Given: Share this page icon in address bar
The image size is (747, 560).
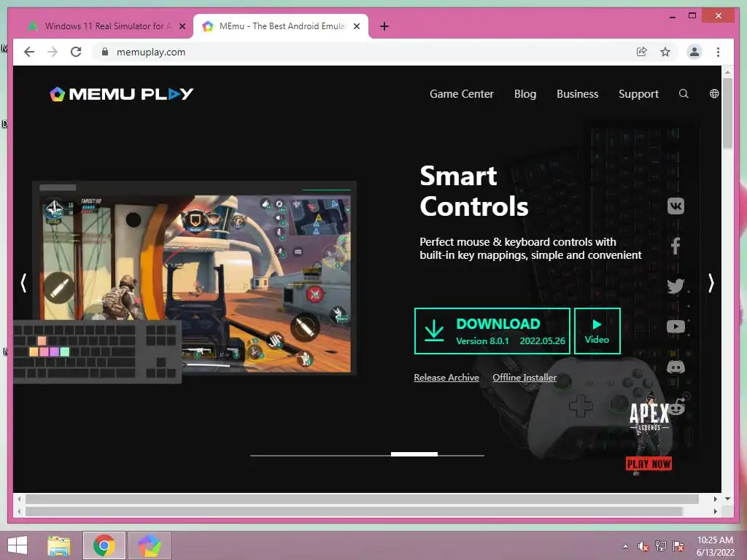Looking at the screenshot, I should tap(642, 52).
